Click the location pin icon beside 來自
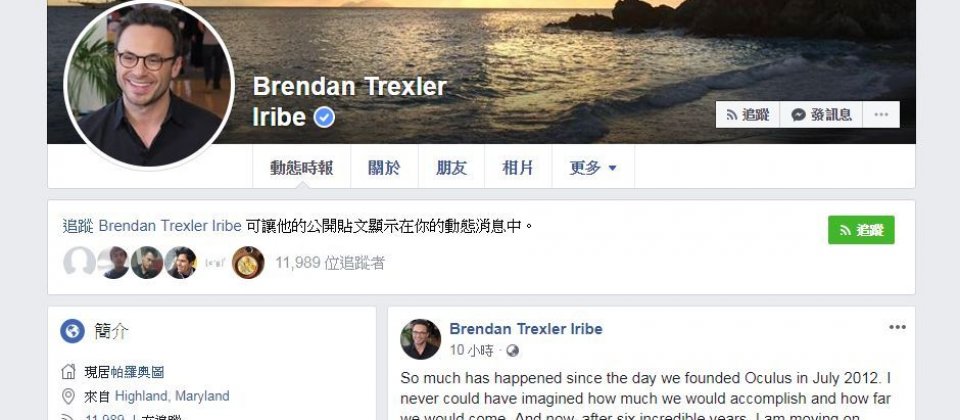 click(x=69, y=396)
